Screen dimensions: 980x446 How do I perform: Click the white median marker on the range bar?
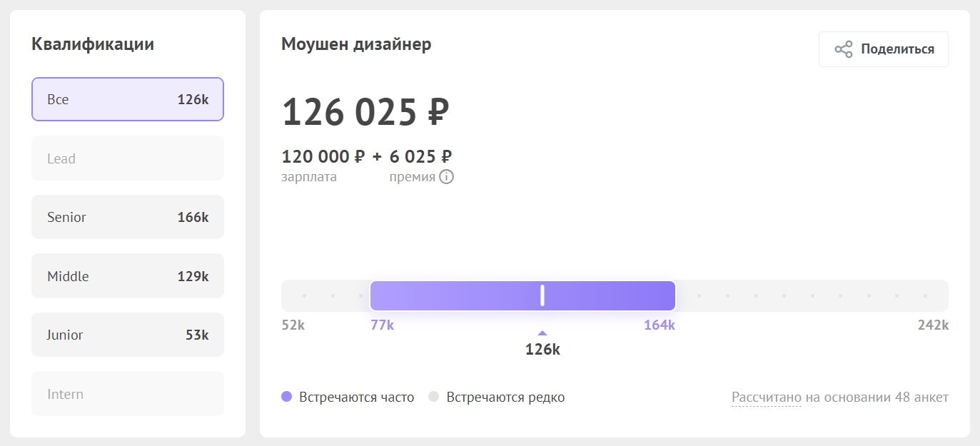coord(542,295)
